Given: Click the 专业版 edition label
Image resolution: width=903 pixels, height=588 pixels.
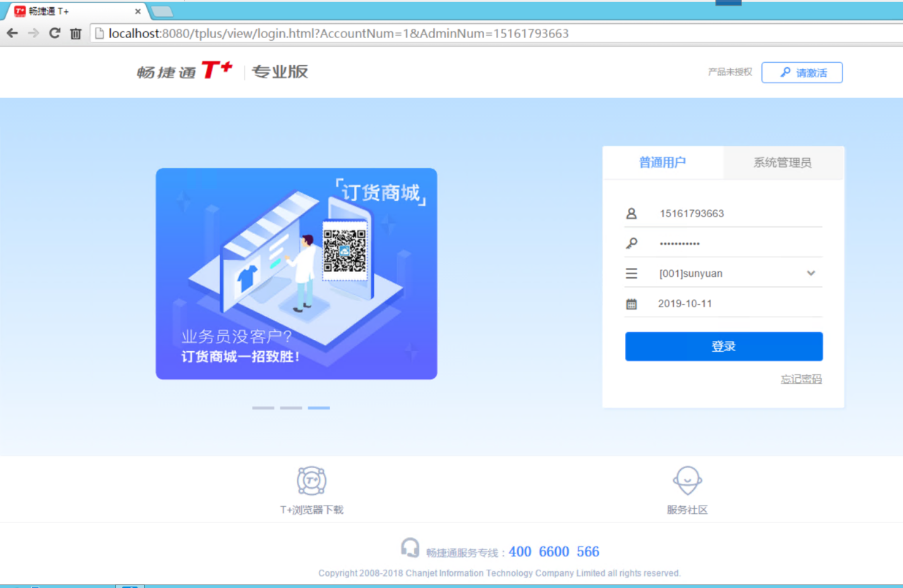Looking at the screenshot, I should tap(280, 71).
